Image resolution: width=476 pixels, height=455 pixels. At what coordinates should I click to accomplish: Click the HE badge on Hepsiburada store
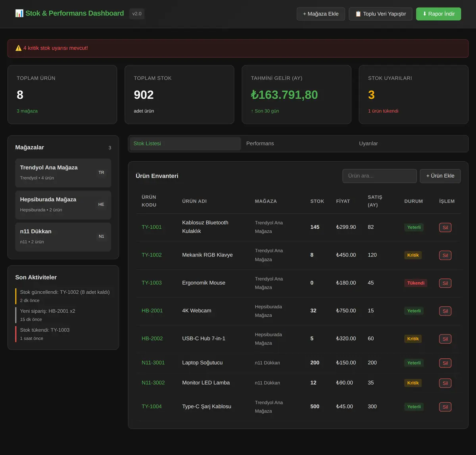pyautogui.click(x=101, y=205)
